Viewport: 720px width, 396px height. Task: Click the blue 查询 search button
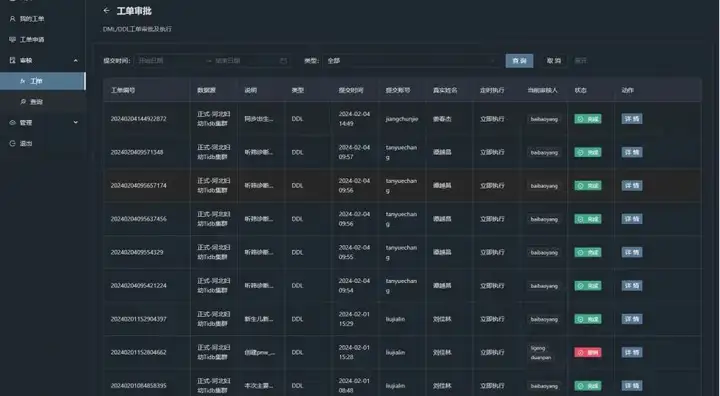[x=519, y=61]
